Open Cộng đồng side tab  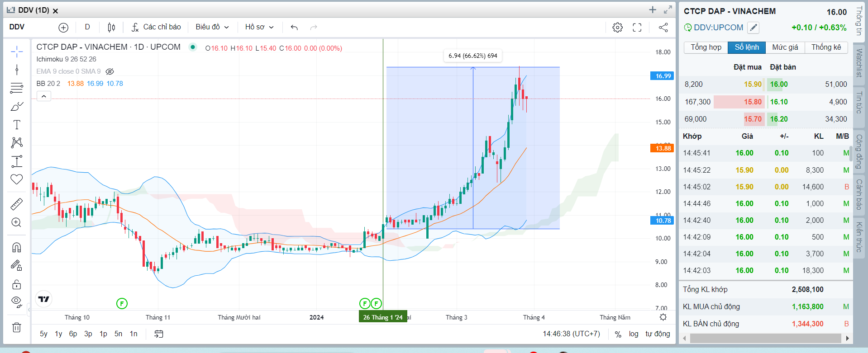pos(859,151)
